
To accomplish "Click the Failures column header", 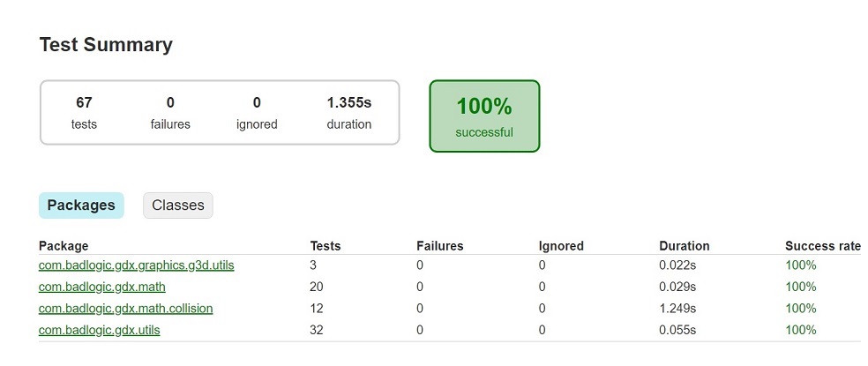I will (439, 246).
